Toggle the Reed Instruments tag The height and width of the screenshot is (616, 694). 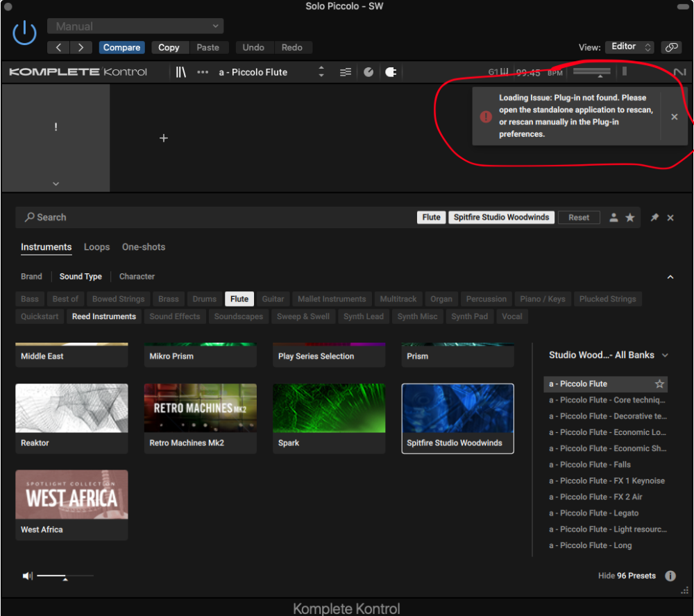pos(104,316)
